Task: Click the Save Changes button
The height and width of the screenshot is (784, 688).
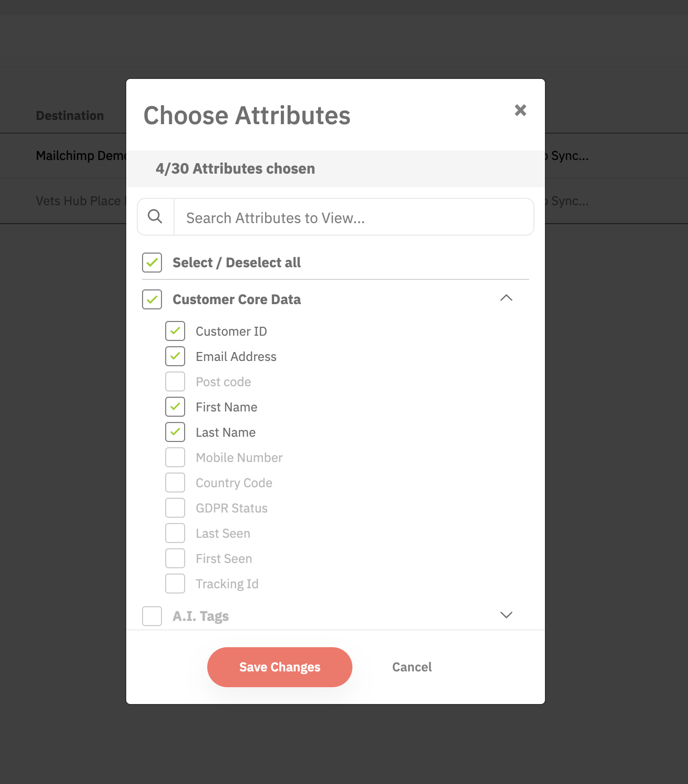Action: [280, 667]
